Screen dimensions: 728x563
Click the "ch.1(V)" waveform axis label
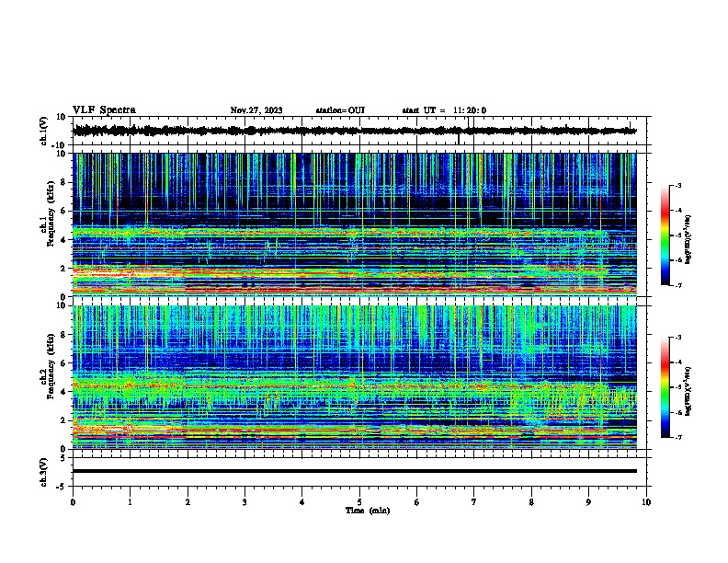coord(44,131)
